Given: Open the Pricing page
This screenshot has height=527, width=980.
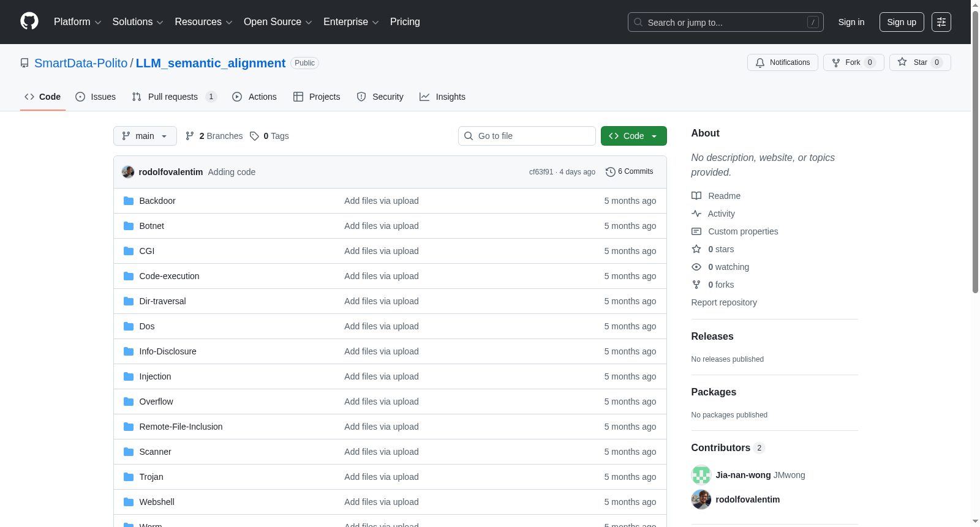Looking at the screenshot, I should coord(405,22).
